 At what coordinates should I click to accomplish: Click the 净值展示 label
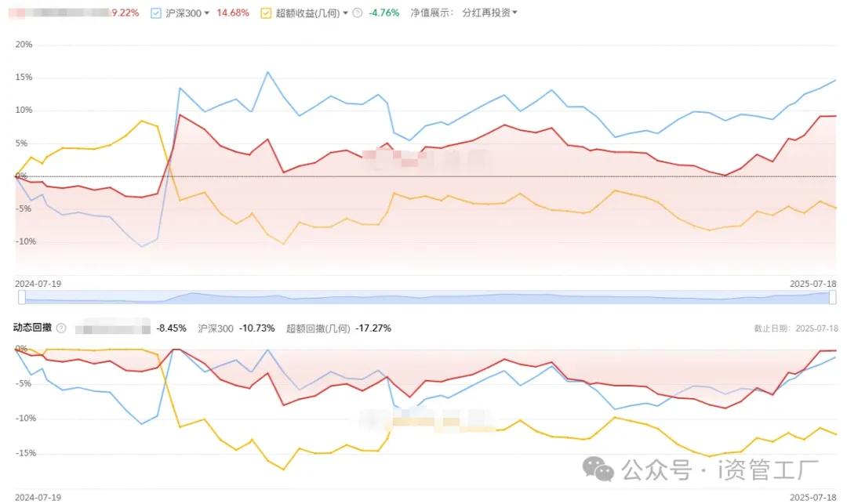(431, 13)
